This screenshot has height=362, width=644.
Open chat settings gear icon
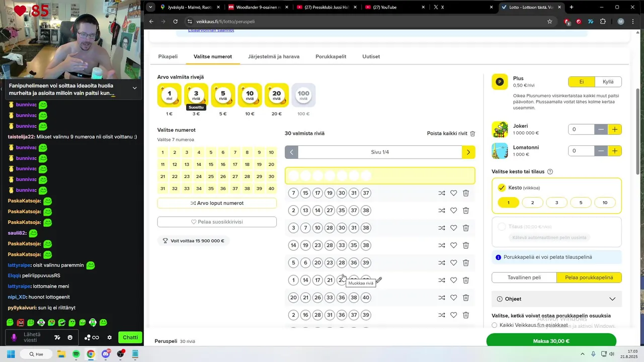109,337
